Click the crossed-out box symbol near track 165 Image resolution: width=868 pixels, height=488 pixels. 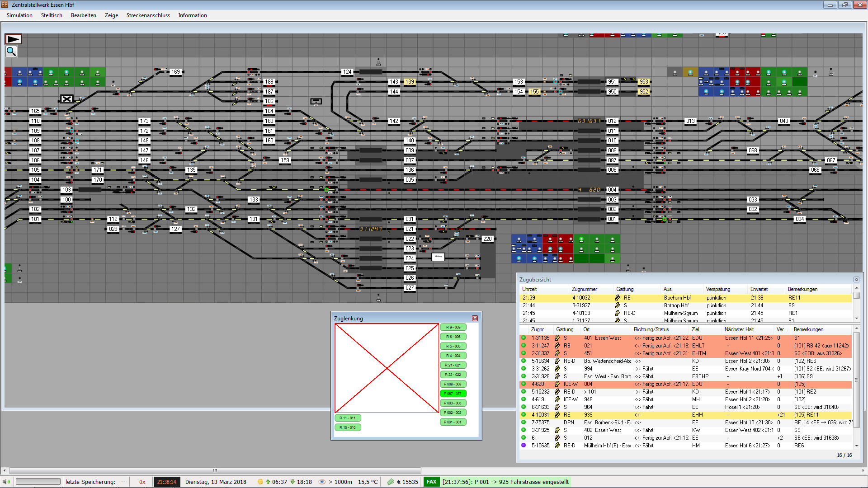coord(66,99)
